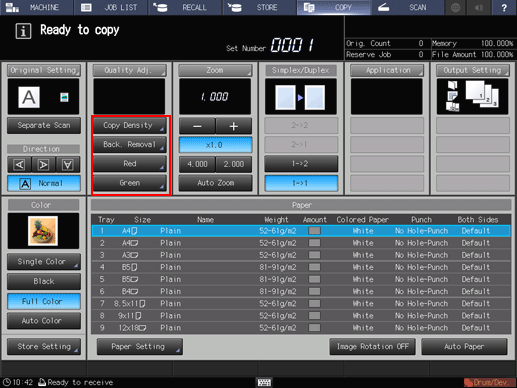Select Auto Color mode
The width and height of the screenshot is (517, 388).
click(44, 321)
